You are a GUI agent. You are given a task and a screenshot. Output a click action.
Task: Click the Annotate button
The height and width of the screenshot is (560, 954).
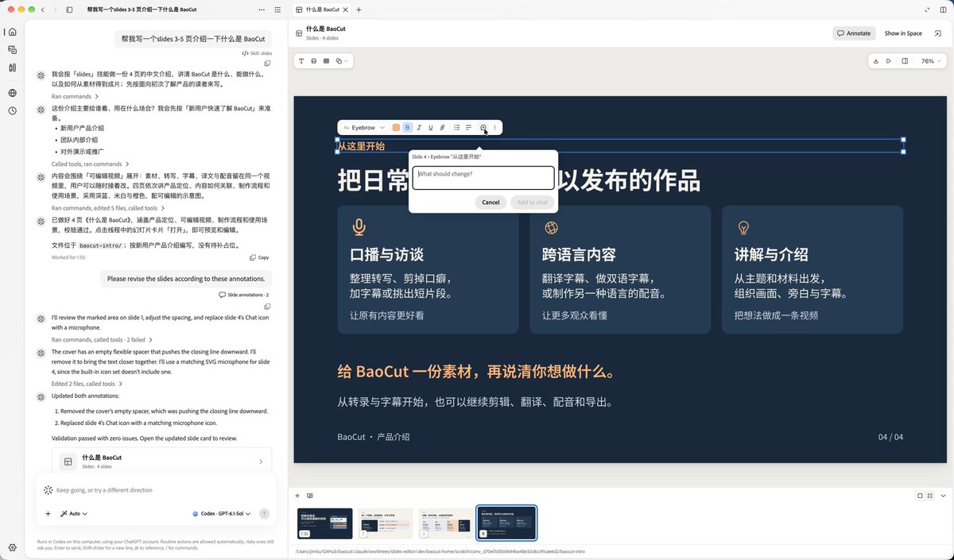click(x=854, y=33)
